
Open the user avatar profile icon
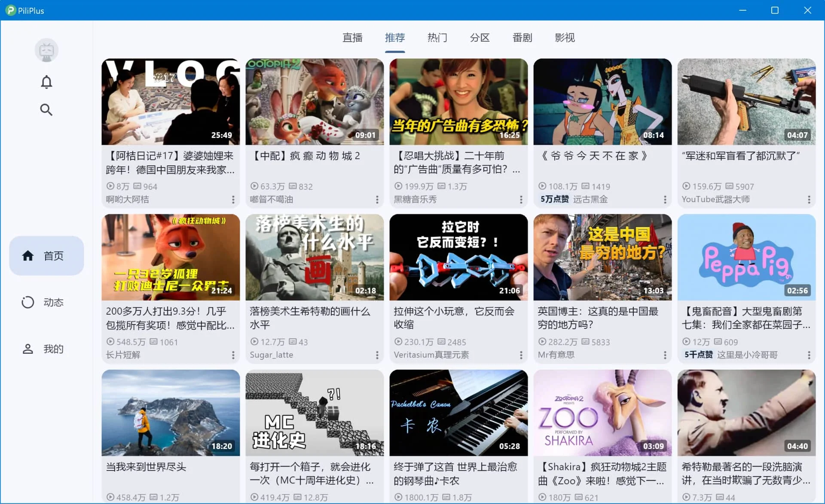[46, 51]
